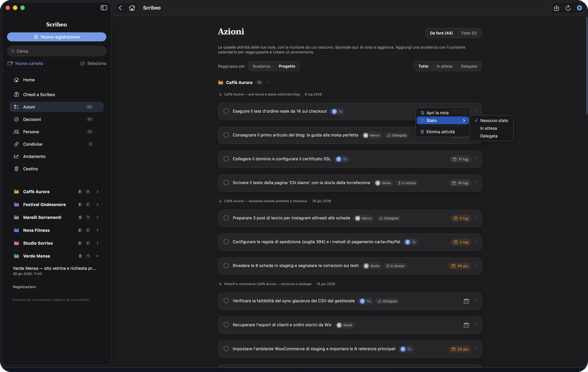This screenshot has height=372, width=588.
Task: Click Seleziona button in sidebar
Action: point(93,64)
